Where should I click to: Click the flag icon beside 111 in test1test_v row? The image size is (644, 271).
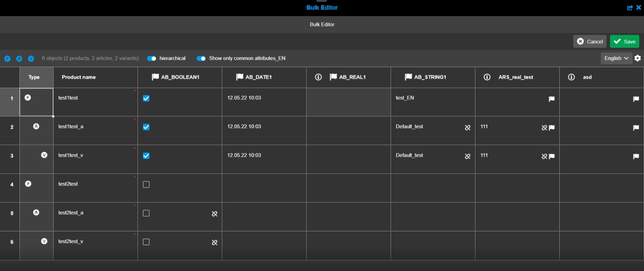coord(552,156)
